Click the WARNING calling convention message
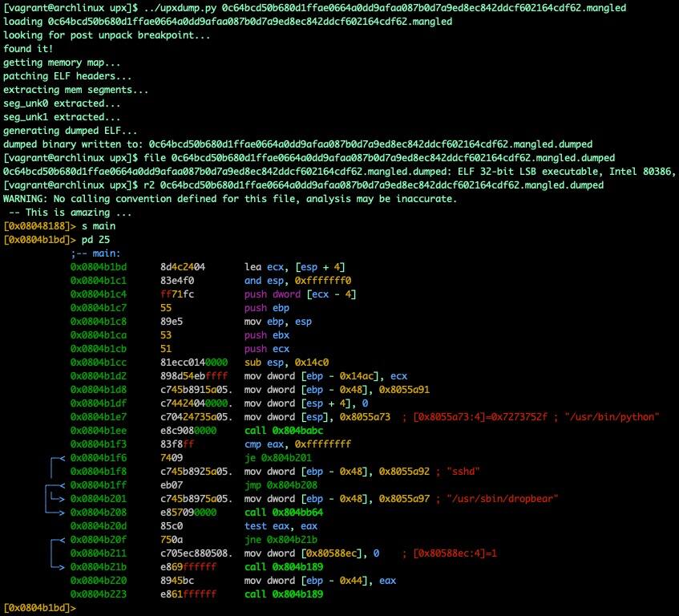 [x=230, y=199]
